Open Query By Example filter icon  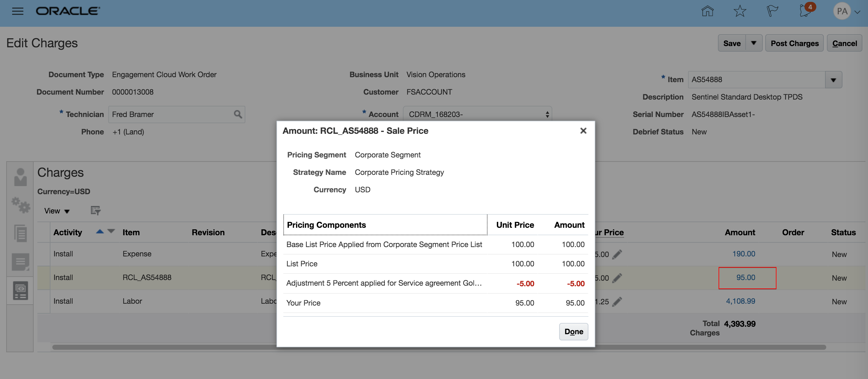(x=95, y=211)
